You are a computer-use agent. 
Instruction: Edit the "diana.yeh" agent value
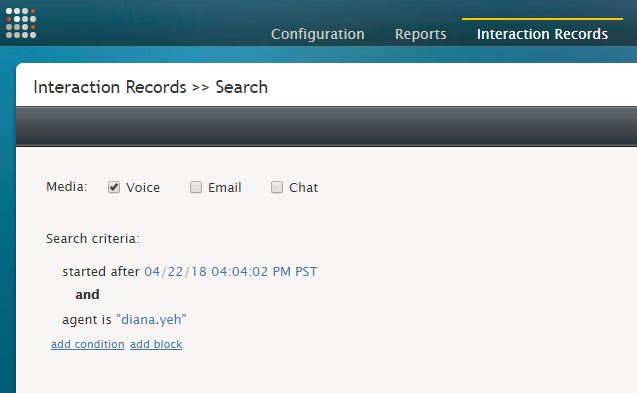(151, 319)
